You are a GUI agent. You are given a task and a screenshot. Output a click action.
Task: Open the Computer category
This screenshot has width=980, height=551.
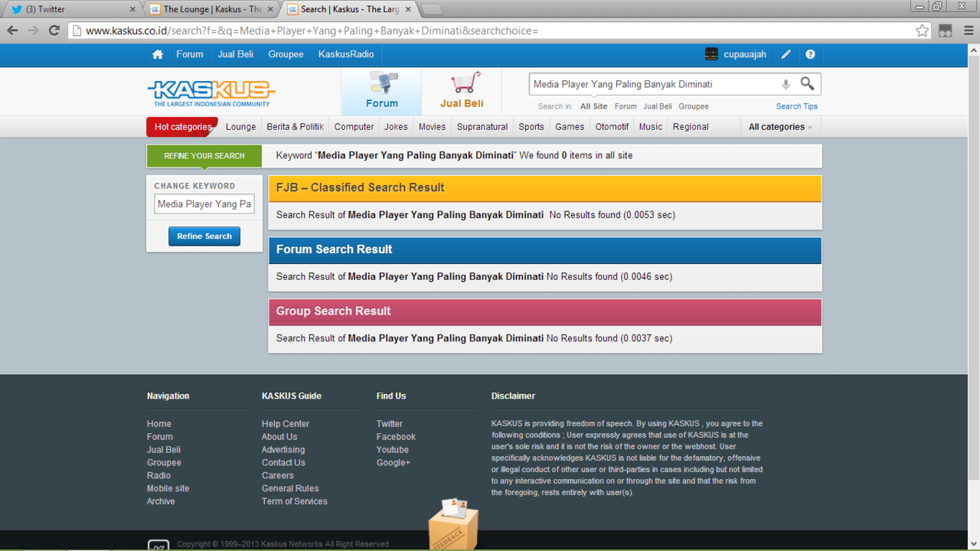354,127
